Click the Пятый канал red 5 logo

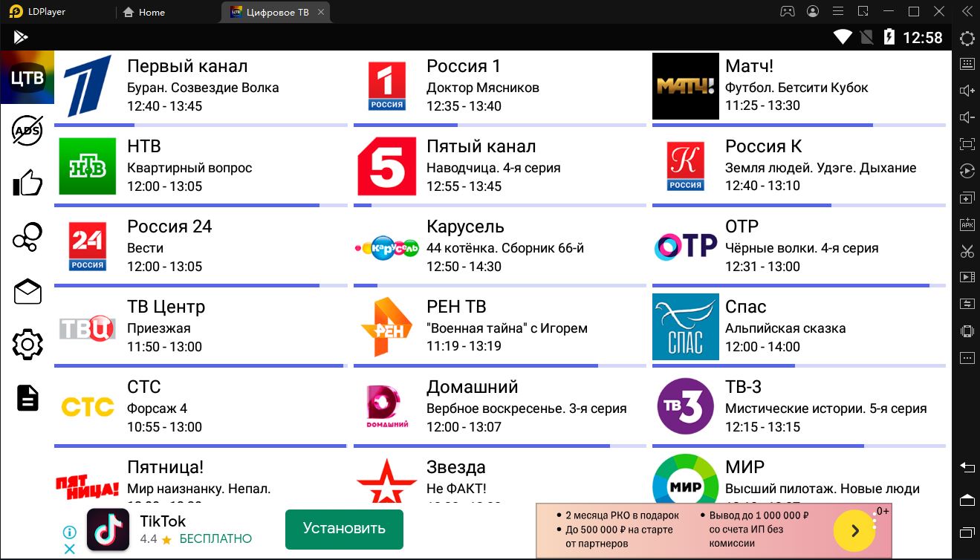[386, 166]
